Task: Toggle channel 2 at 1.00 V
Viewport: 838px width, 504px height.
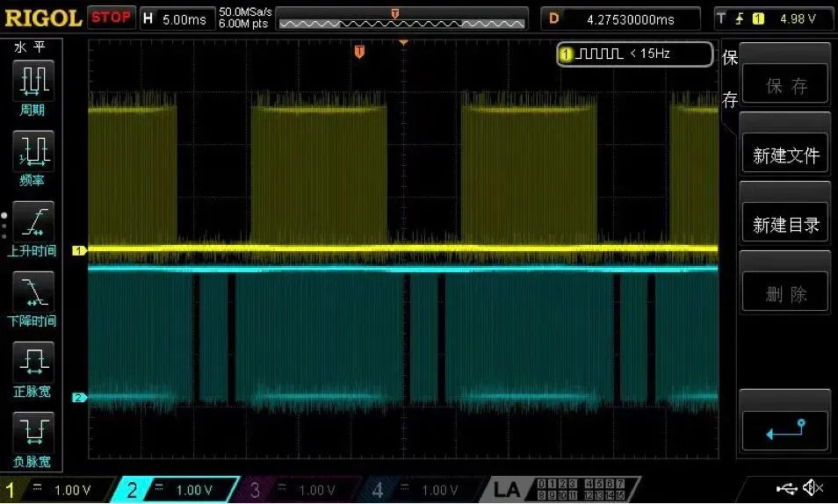Action: coord(176,490)
